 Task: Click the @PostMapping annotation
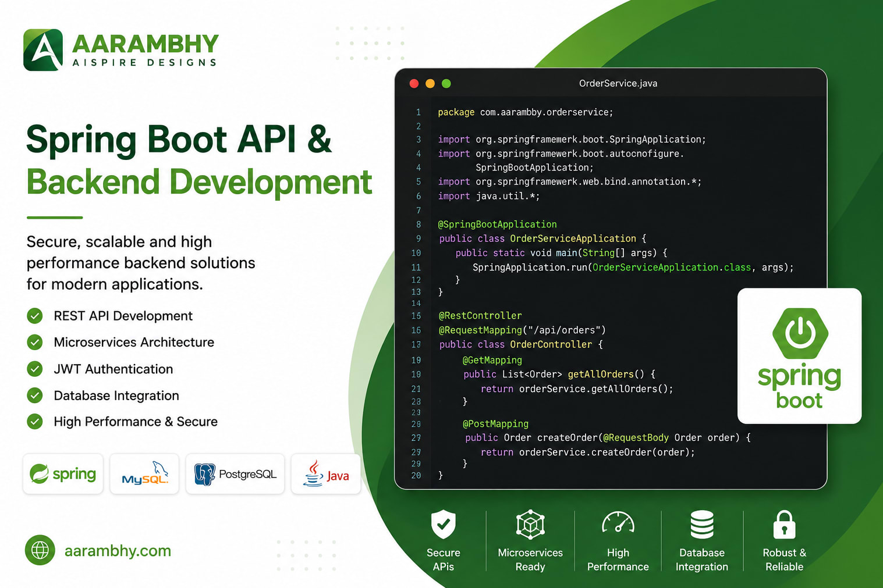point(495,423)
